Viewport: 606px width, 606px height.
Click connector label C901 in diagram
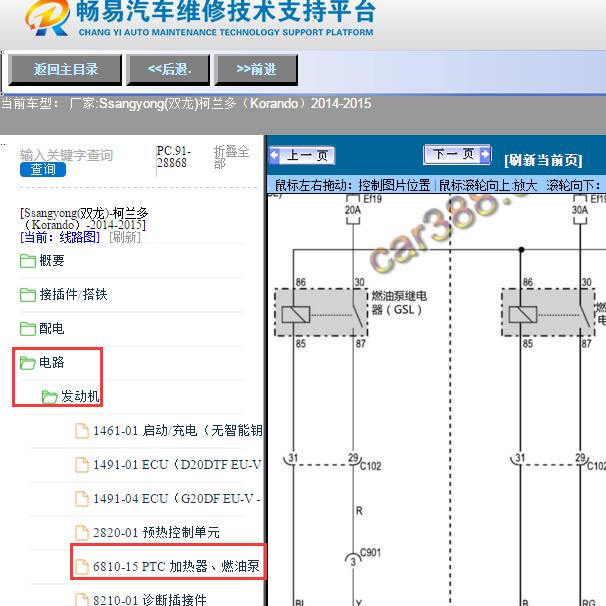click(370, 552)
